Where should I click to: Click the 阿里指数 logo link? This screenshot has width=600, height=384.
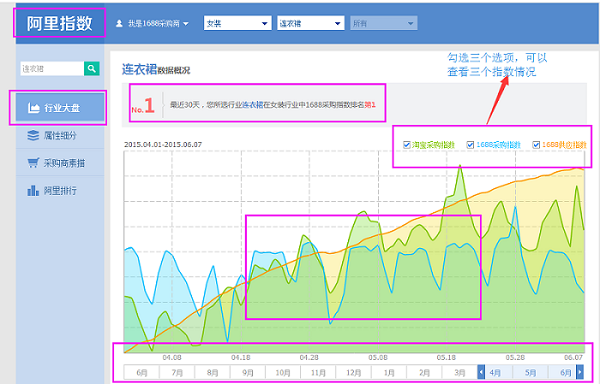tap(59, 23)
